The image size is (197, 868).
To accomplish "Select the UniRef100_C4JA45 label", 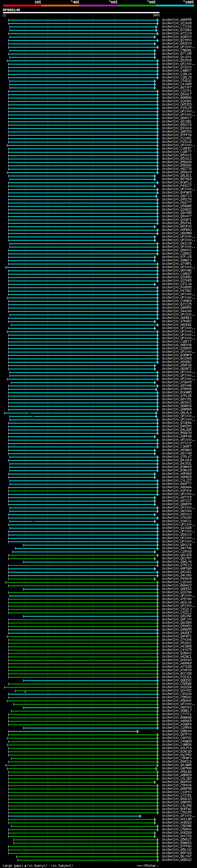I will click(177, 84).
